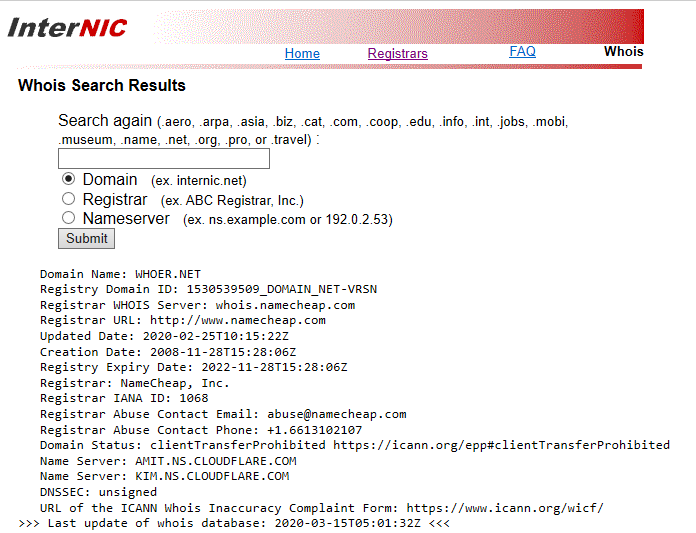The width and height of the screenshot is (696, 533).
Task: Focus the Search again text field
Action: (x=164, y=158)
